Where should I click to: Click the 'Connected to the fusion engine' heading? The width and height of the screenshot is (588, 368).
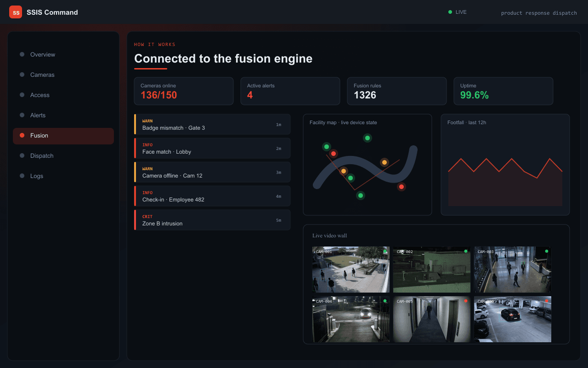click(223, 58)
